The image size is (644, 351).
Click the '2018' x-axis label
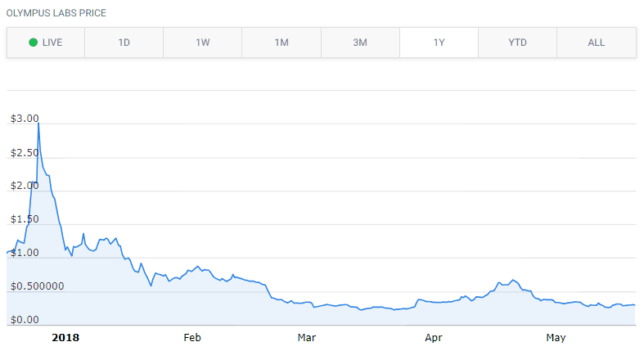(x=65, y=337)
